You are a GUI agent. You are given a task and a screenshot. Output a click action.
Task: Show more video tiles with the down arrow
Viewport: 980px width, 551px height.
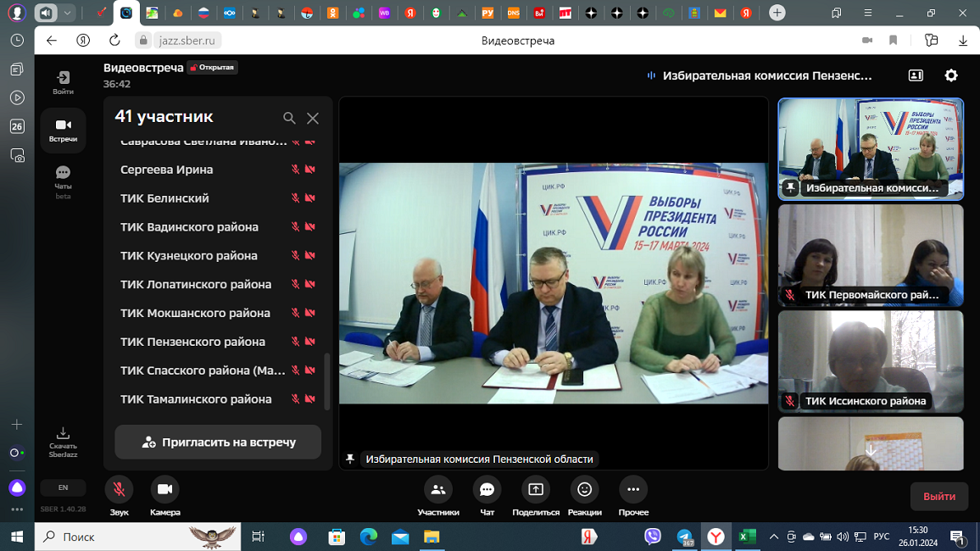pos(871,450)
